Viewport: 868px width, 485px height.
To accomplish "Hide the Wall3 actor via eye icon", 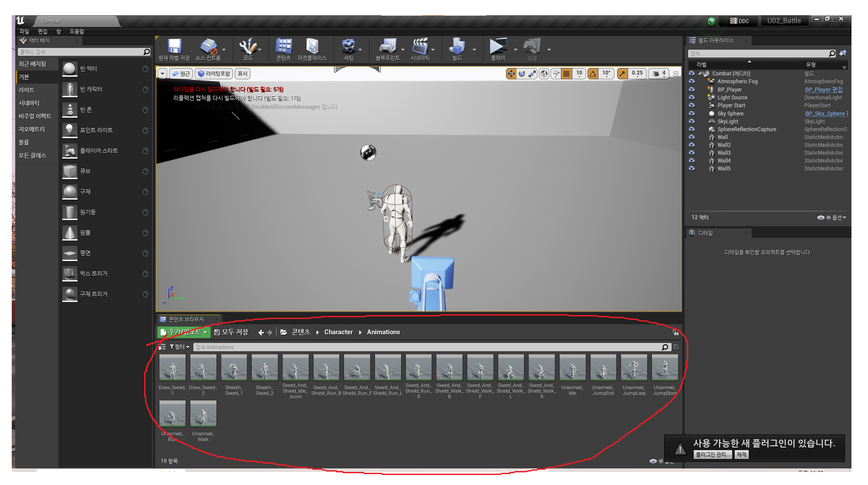I will pyautogui.click(x=692, y=153).
